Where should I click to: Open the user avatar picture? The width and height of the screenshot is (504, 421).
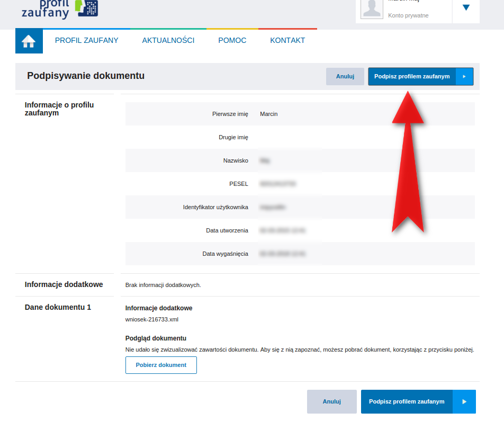372,9
